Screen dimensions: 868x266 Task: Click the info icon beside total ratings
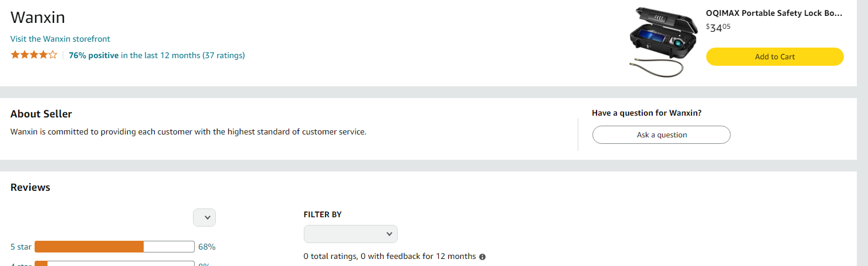pyautogui.click(x=482, y=257)
